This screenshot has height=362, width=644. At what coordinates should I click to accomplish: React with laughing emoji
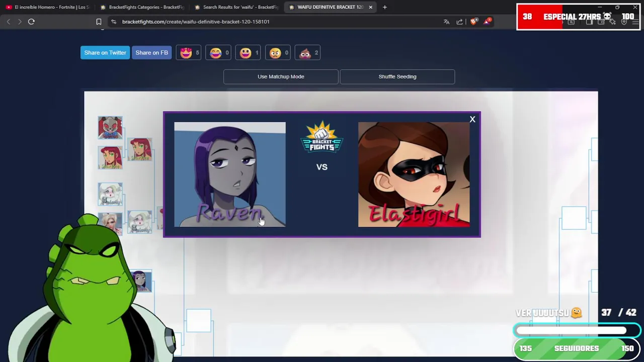218,53
